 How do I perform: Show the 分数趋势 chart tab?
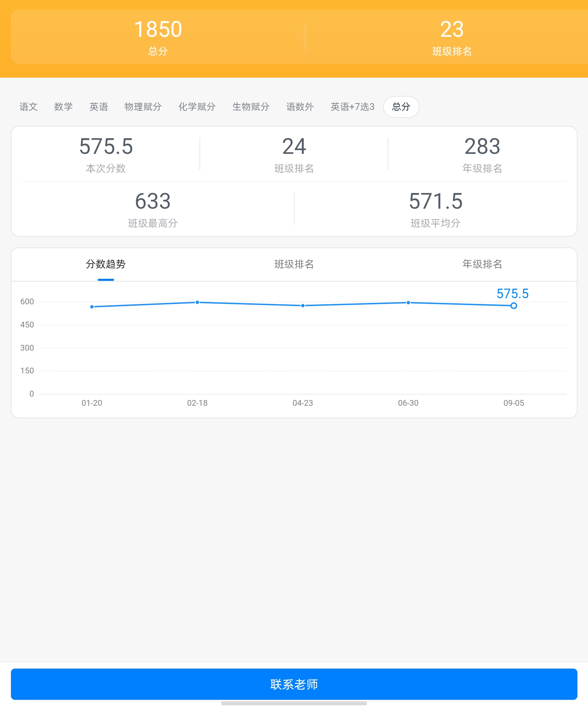pos(106,264)
